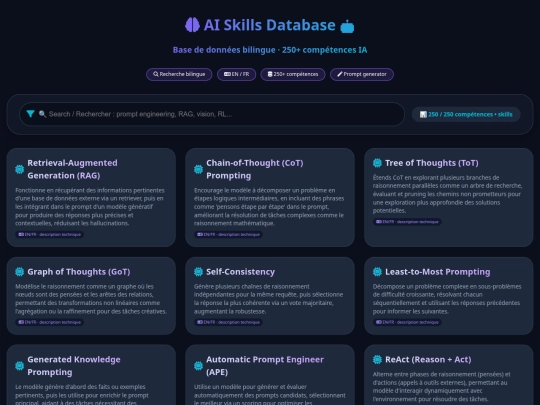
Task: Open the Retrieval-Augmented Generation (RAG) card title
Action: point(72,169)
